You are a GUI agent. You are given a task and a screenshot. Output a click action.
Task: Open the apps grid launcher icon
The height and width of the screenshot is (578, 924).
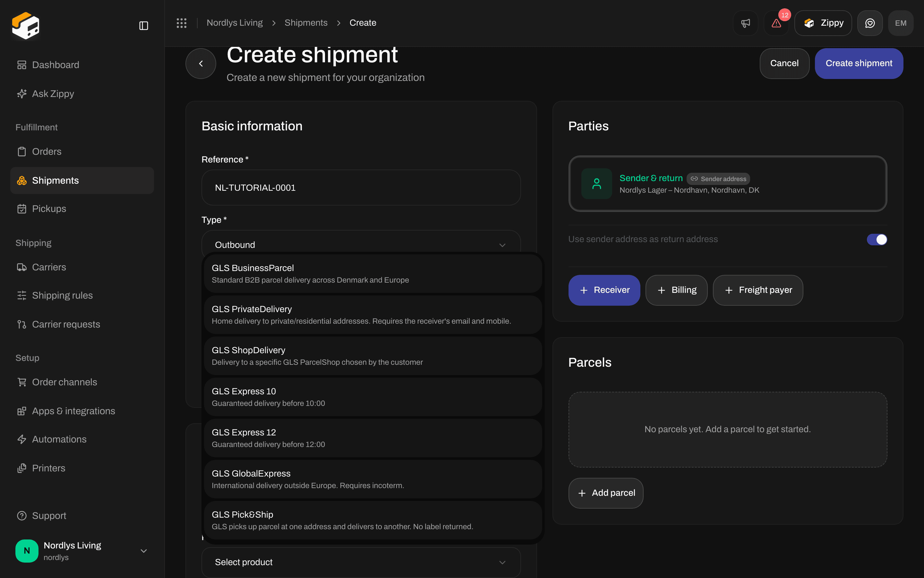point(181,23)
